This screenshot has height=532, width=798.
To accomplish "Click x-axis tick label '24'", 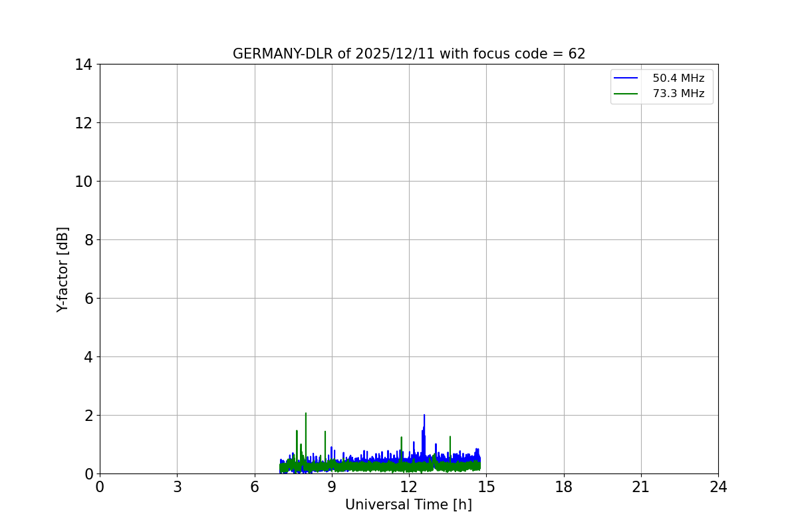I will pos(718,487).
